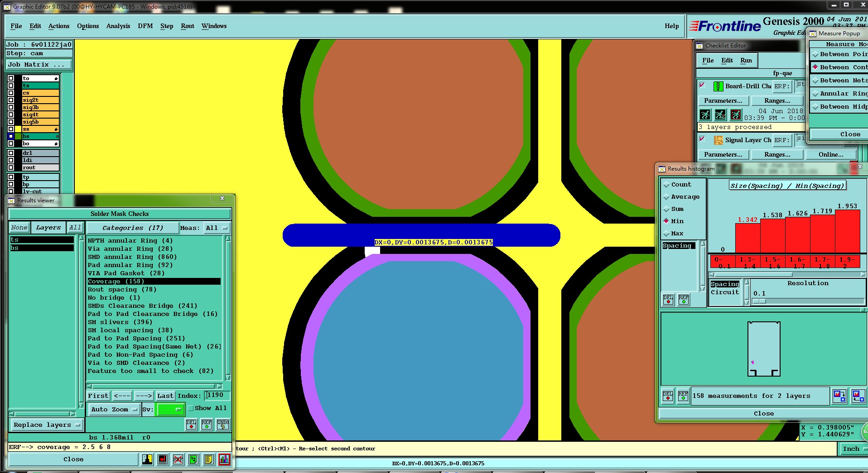
Task: Click the orange Signal Layer Check icon
Action: tap(718, 140)
